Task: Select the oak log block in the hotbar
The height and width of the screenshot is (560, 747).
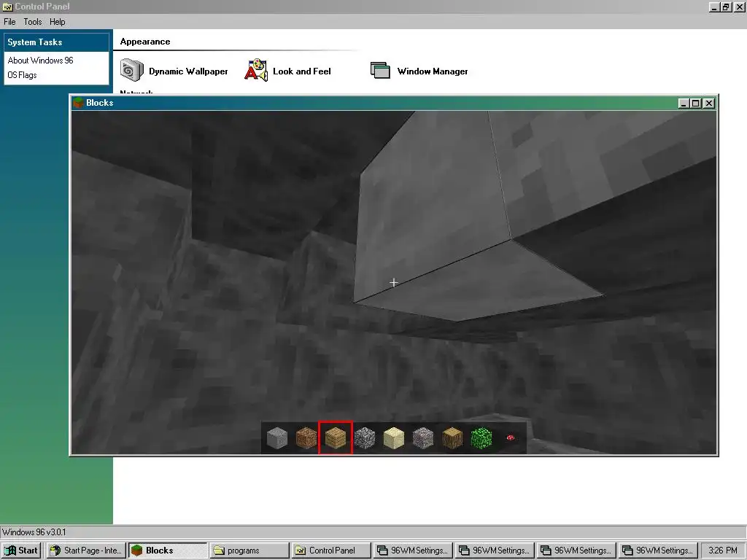Action: point(452,437)
